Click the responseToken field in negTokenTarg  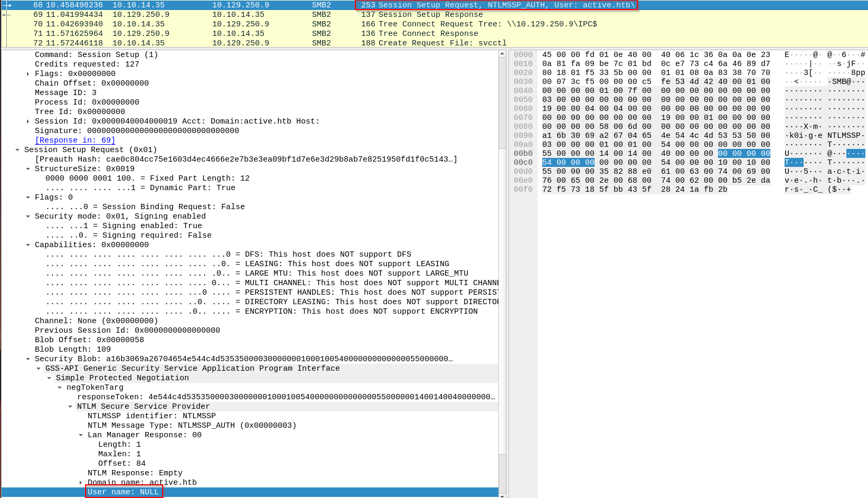pyautogui.click(x=285, y=397)
